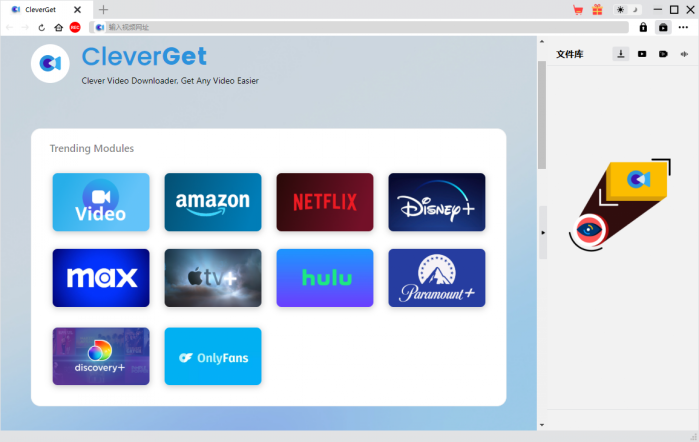
Task: Click the padlock icon near address bar
Action: (x=643, y=27)
